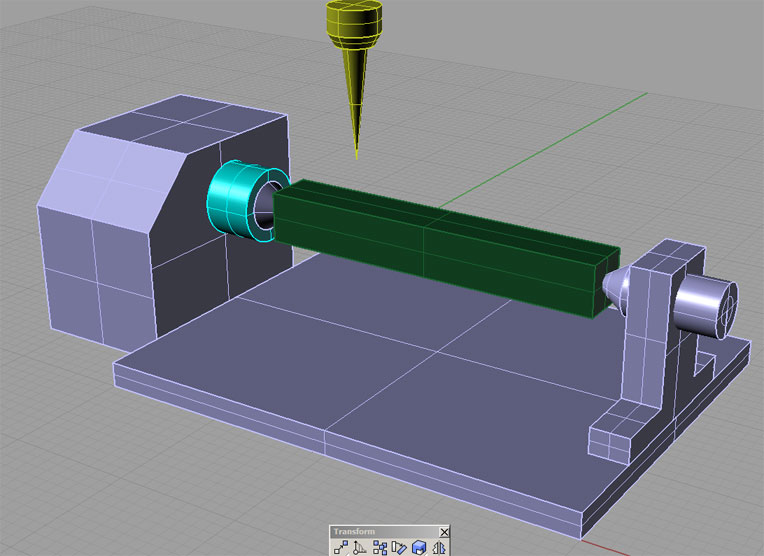Close the Transform floating toolbar

point(445,532)
